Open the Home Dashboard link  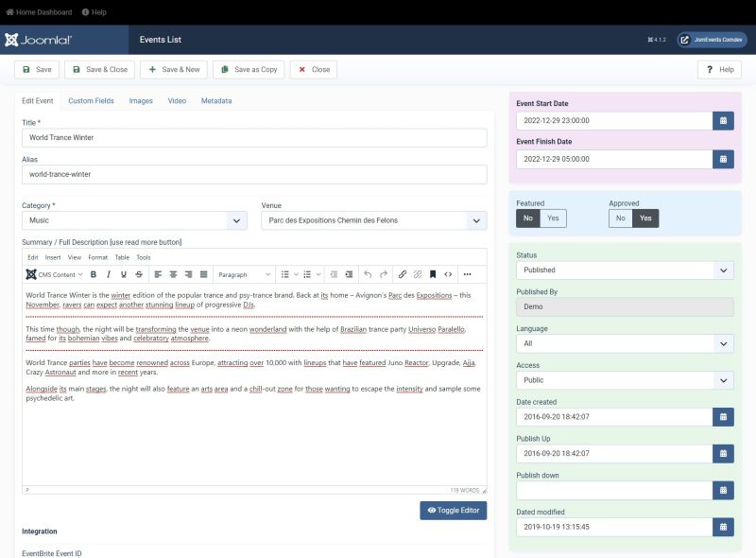(x=41, y=13)
